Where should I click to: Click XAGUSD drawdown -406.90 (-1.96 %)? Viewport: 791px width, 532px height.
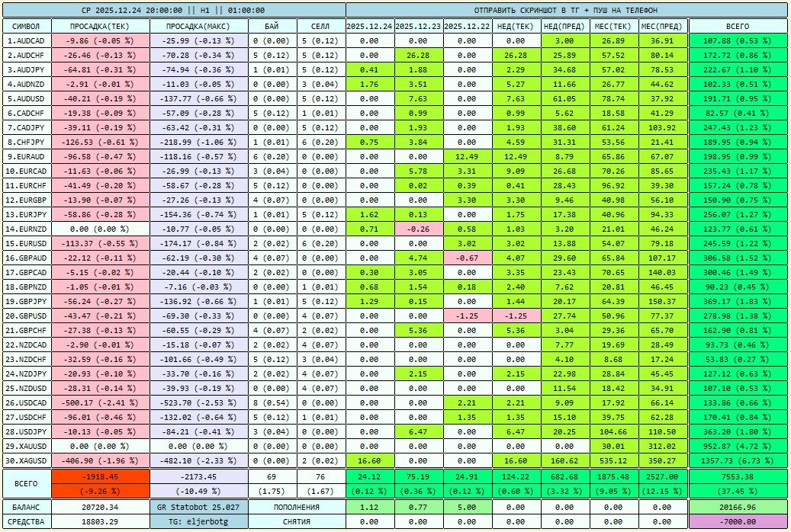tap(100, 461)
